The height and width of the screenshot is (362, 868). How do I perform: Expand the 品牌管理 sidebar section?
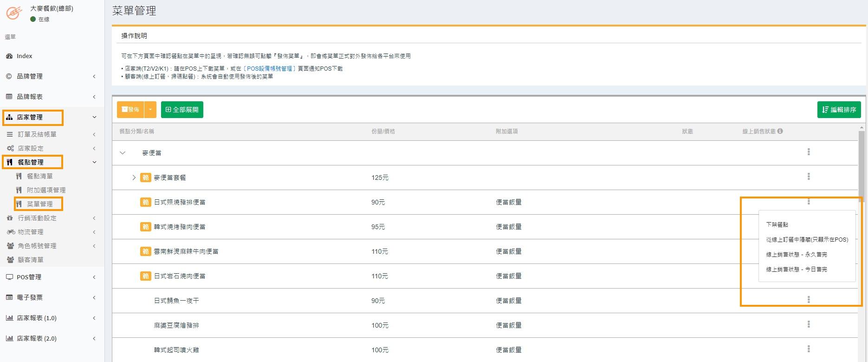point(51,76)
